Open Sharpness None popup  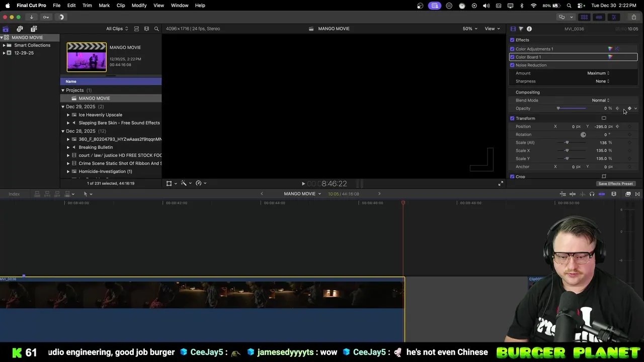click(602, 81)
